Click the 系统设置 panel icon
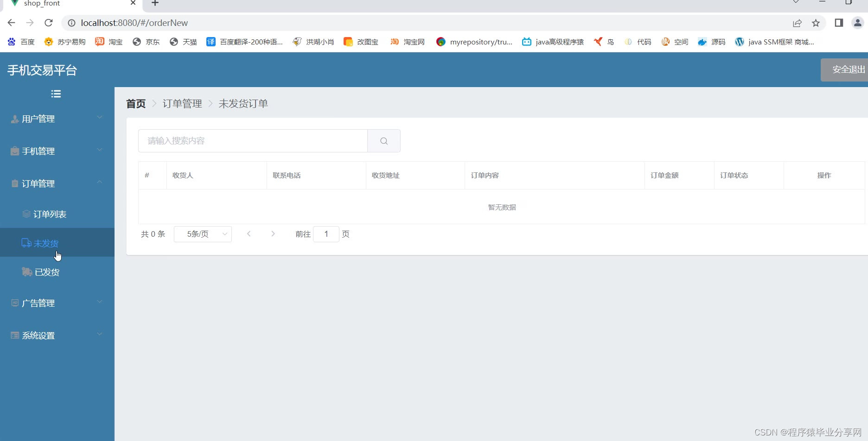868x441 pixels. tap(15, 335)
